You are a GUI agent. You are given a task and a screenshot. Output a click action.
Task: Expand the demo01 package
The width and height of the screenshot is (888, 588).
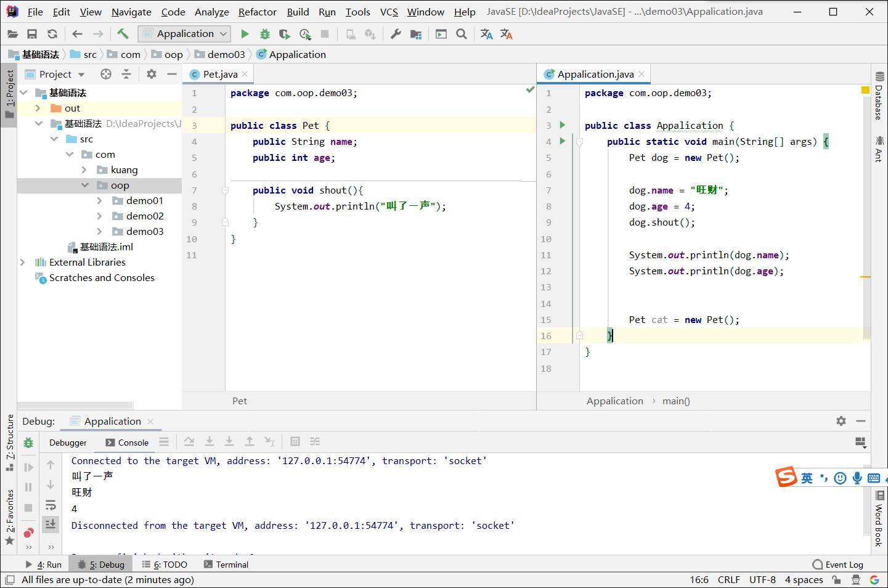coord(100,200)
